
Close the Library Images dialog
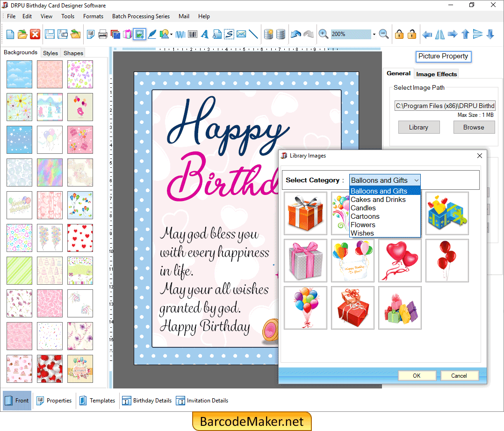[x=480, y=156]
